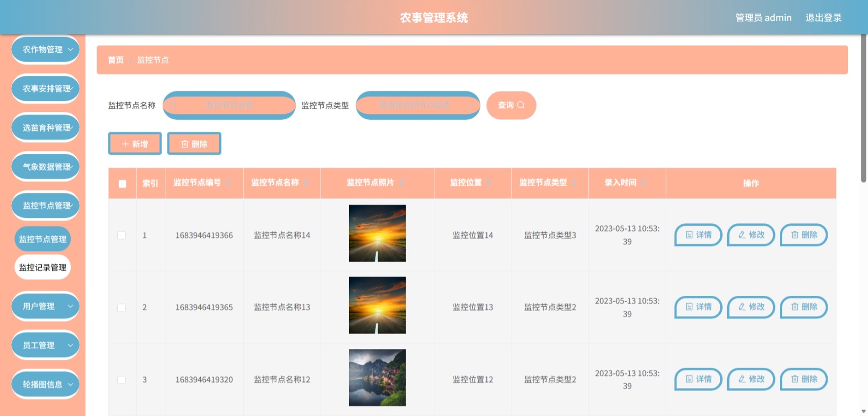Click the search magnifier icon on 查询 button
This screenshot has width=868, height=416.
[x=521, y=105]
